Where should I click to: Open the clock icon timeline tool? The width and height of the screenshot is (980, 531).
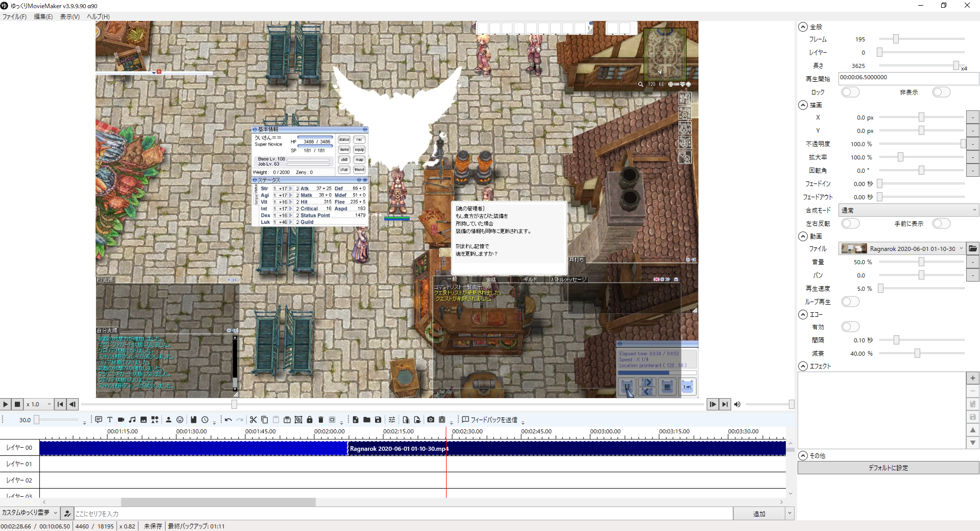tap(205, 420)
